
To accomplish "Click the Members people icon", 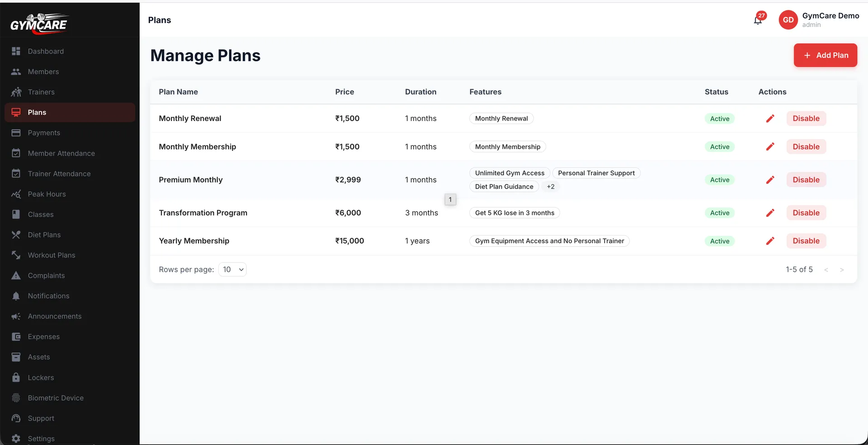I will coord(16,71).
